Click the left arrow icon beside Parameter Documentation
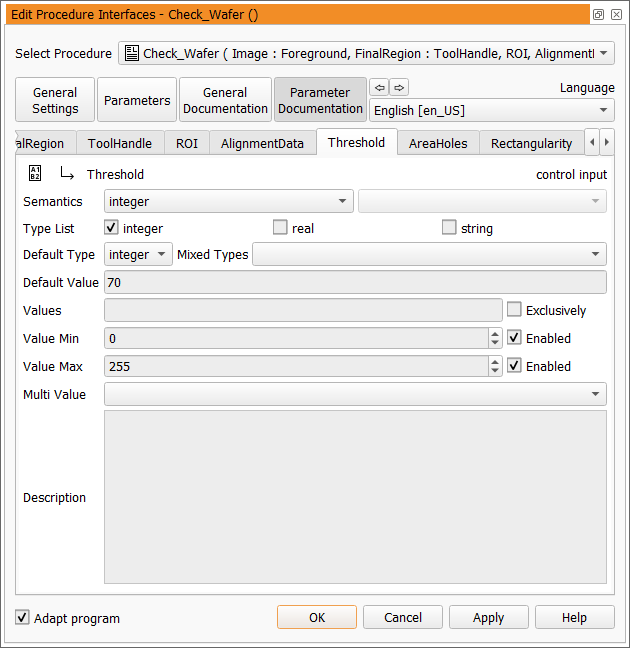630x648 pixels. [x=379, y=87]
